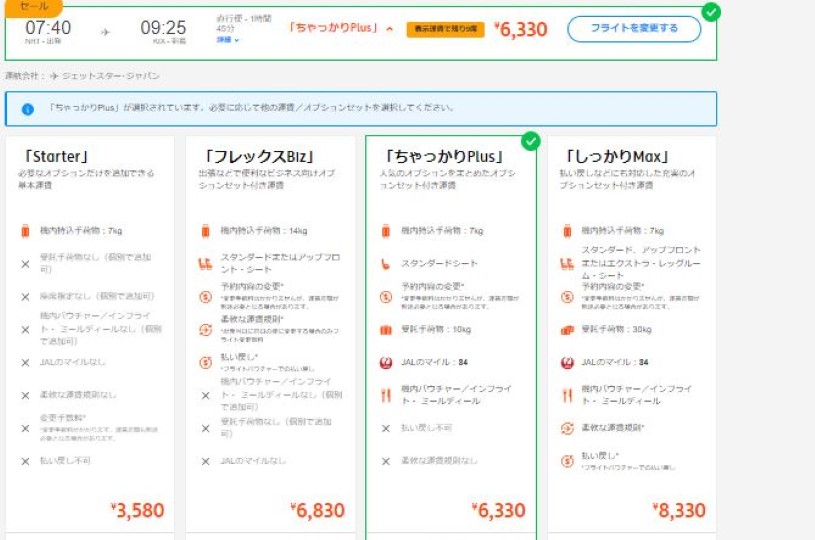The image size is (815, 540).
Task: Click しっかりMax seat options icon
Action: pos(567,264)
